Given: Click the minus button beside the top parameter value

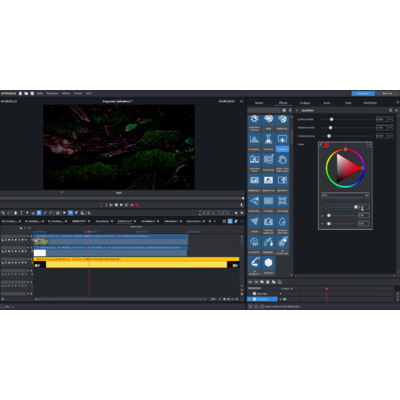Looking at the screenshot, I should click(390, 119).
